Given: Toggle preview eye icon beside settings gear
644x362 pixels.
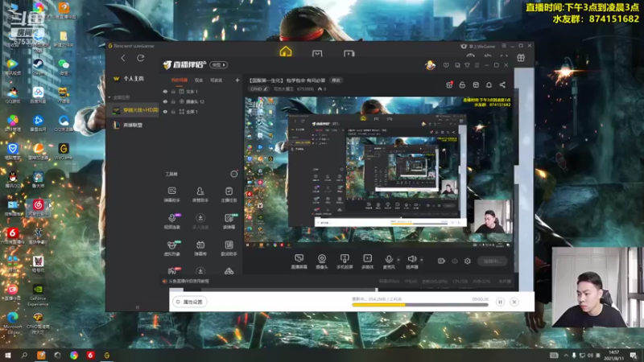Looking at the screenshot, I should [455, 261].
